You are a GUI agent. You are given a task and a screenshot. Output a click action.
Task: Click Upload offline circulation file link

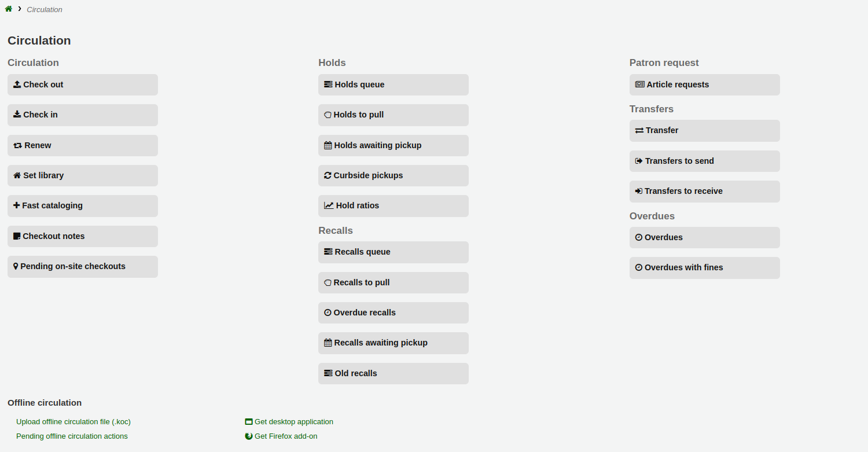click(73, 421)
